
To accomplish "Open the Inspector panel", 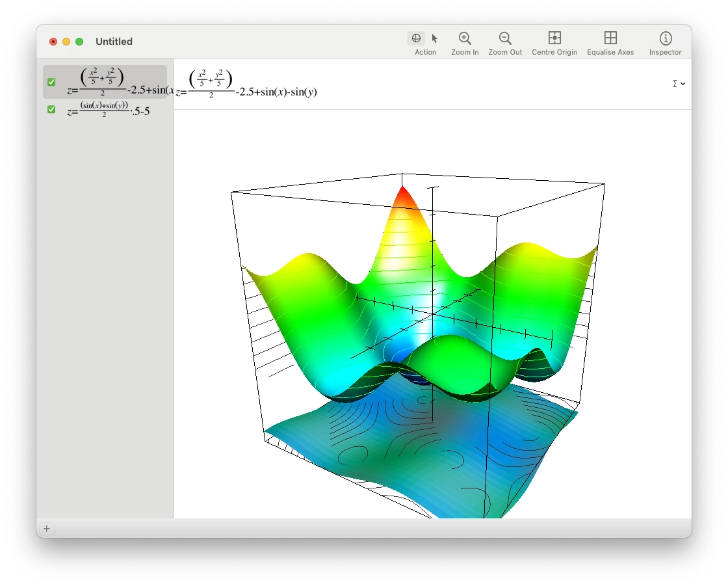I will pos(665,44).
